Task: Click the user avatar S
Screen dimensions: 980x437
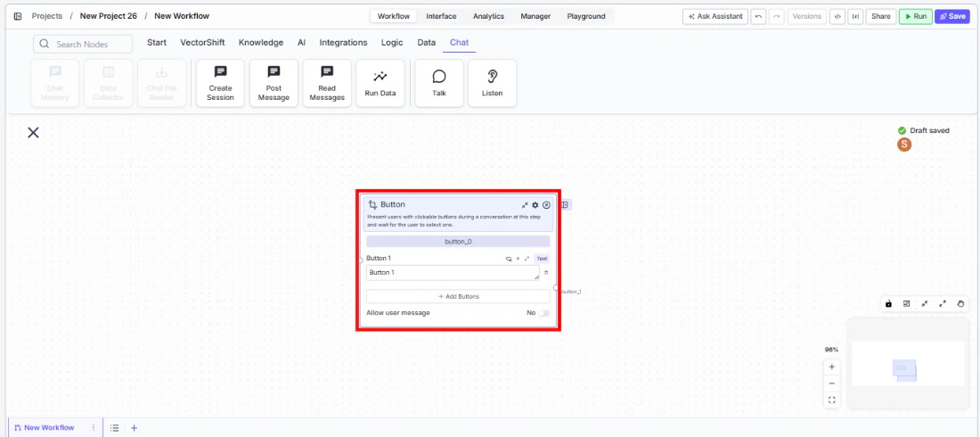Action: pos(903,144)
